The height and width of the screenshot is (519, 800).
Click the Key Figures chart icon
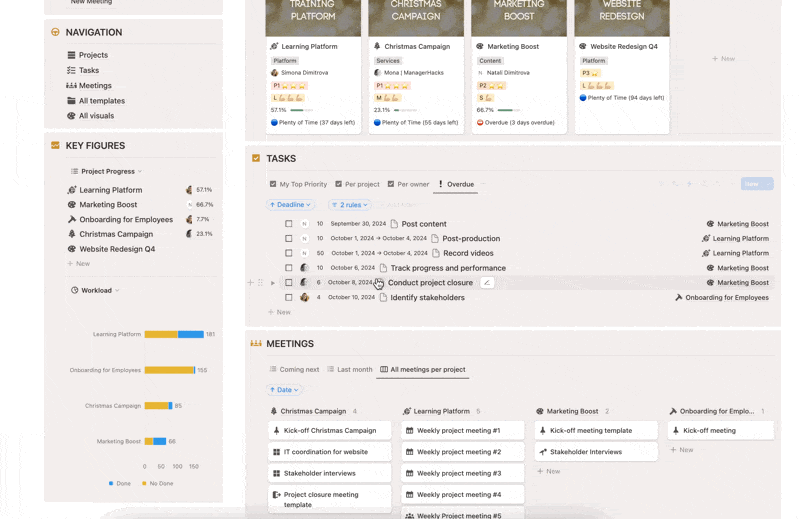coord(55,145)
